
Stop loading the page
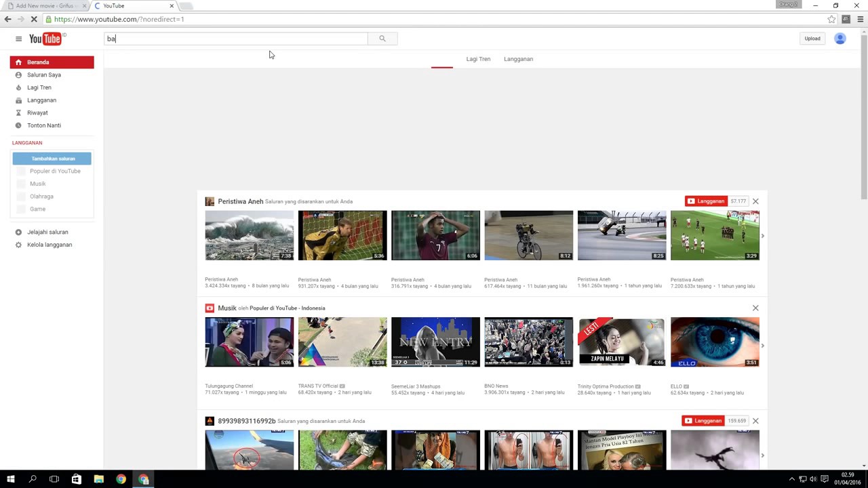tap(33, 19)
